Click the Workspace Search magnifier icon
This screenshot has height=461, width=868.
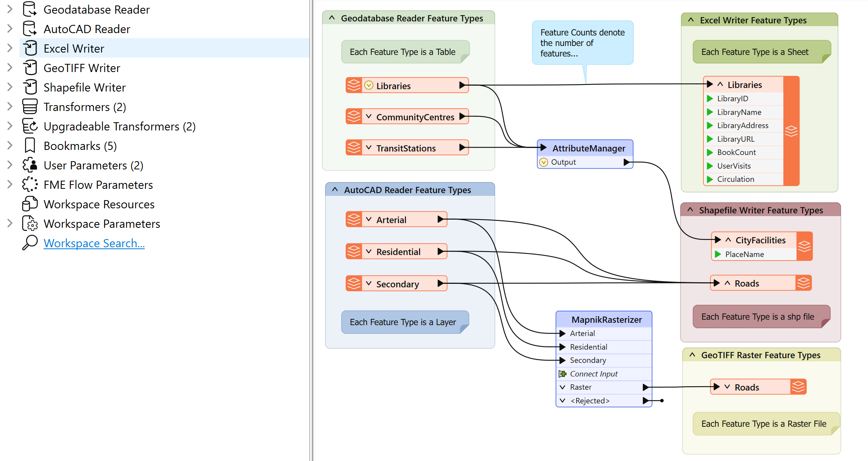(29, 243)
